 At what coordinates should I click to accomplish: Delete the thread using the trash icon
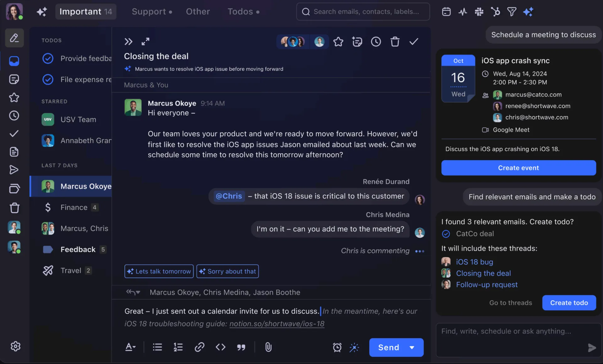395,41
